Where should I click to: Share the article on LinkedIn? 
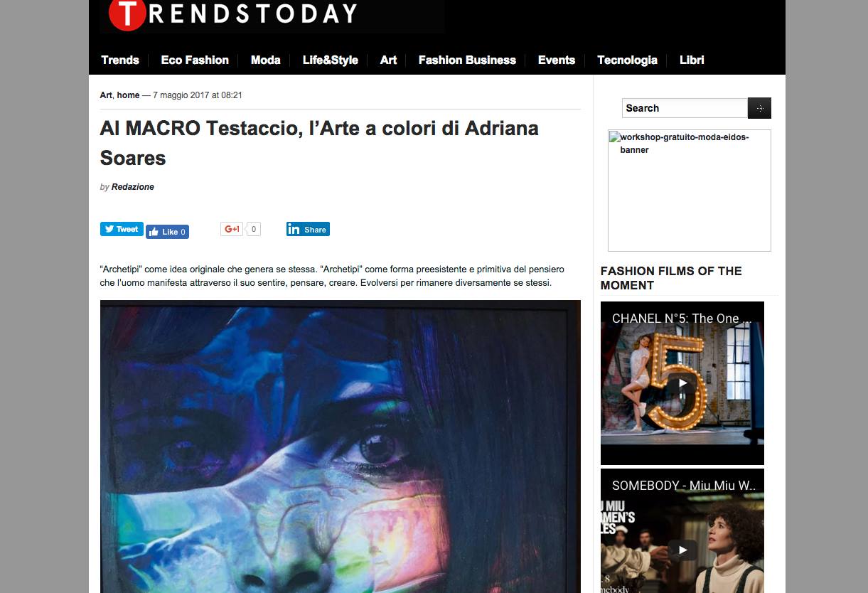click(x=308, y=229)
